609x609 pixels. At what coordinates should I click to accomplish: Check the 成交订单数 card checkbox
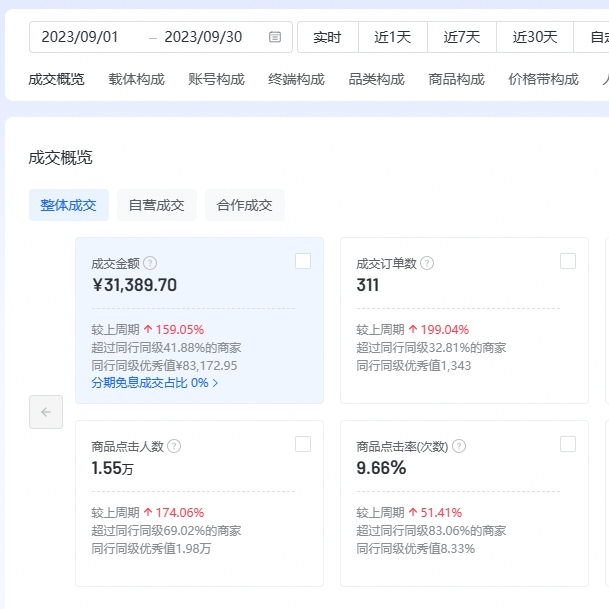pyautogui.click(x=568, y=261)
